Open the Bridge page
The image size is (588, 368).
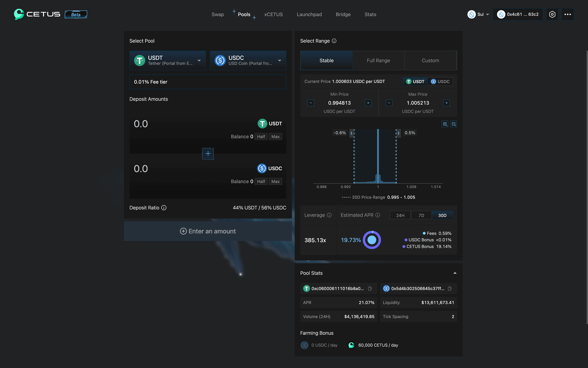[343, 14]
